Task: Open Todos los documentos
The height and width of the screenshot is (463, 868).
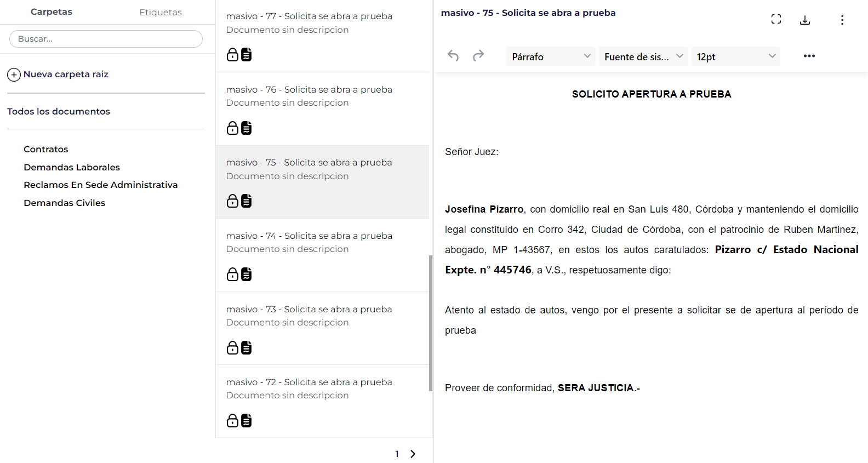Action: point(59,111)
